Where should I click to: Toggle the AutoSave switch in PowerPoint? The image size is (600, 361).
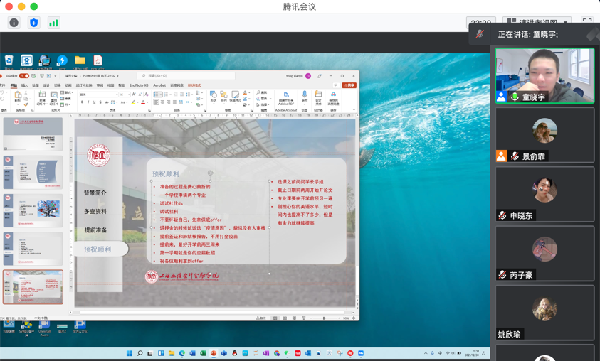click(24, 76)
